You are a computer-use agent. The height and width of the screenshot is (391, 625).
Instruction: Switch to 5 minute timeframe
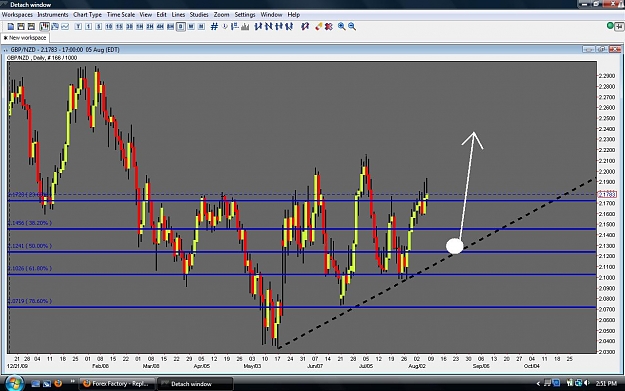(x=98, y=27)
